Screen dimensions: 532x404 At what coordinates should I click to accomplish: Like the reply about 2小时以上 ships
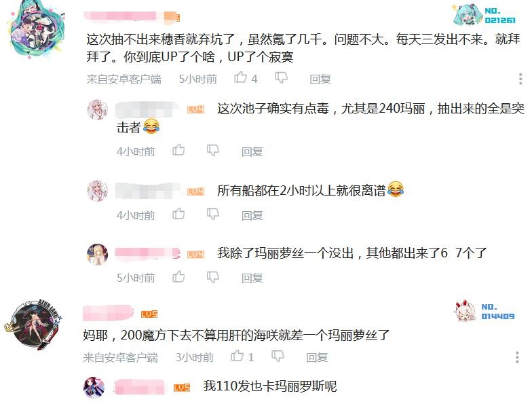pyautogui.click(x=178, y=214)
